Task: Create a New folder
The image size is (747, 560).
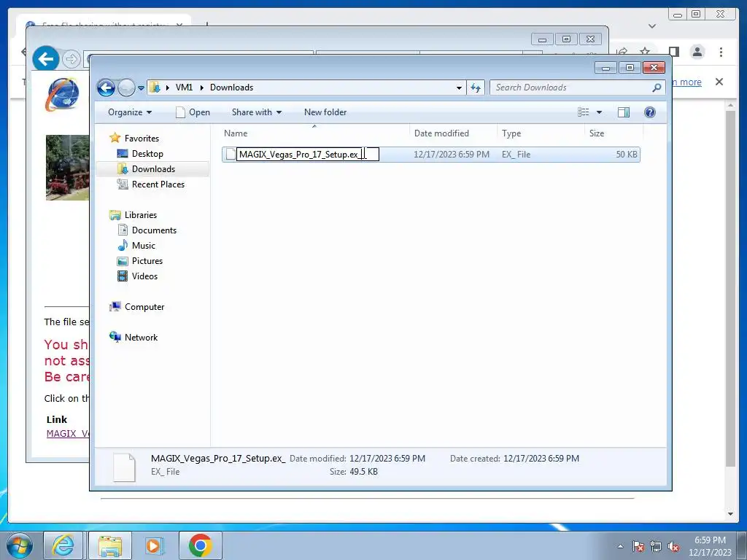Action: [325, 112]
